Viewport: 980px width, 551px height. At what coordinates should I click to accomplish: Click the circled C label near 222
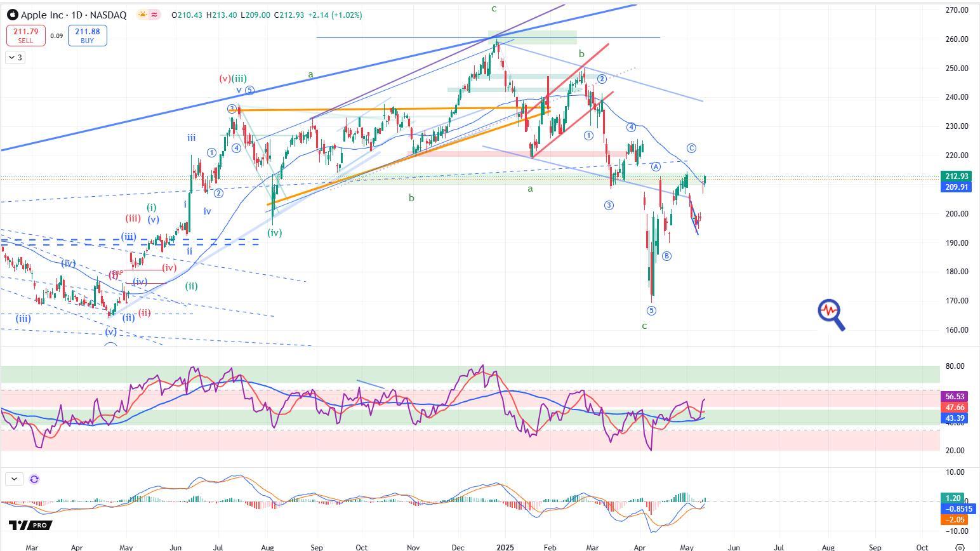[x=691, y=149]
